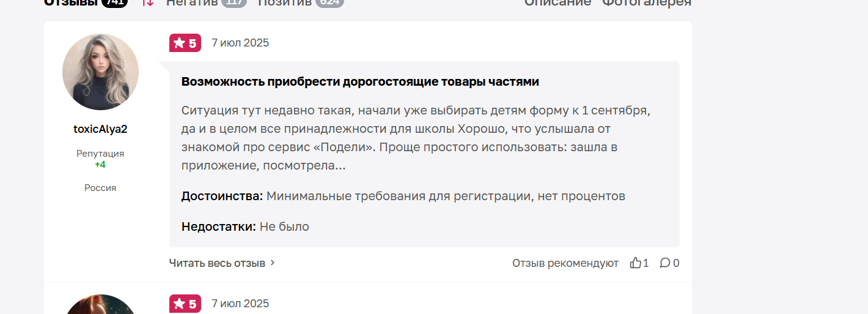The width and height of the screenshot is (868, 314).
Task: Go to the Фотогалерея link
Action: (x=647, y=2)
